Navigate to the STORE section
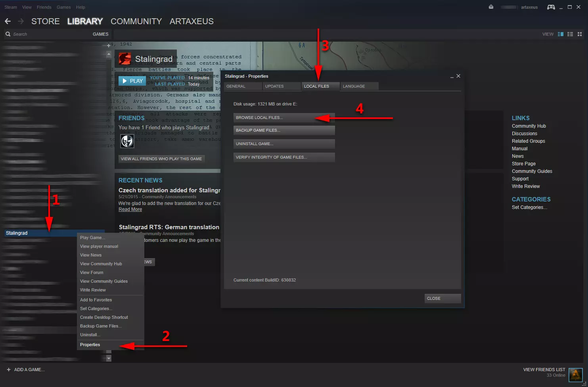The image size is (588, 387). [x=46, y=21]
